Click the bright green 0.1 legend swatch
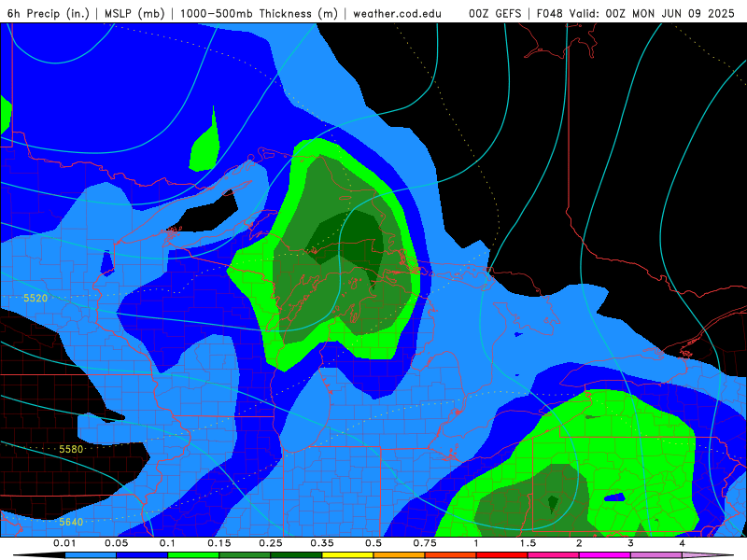 coord(193,555)
